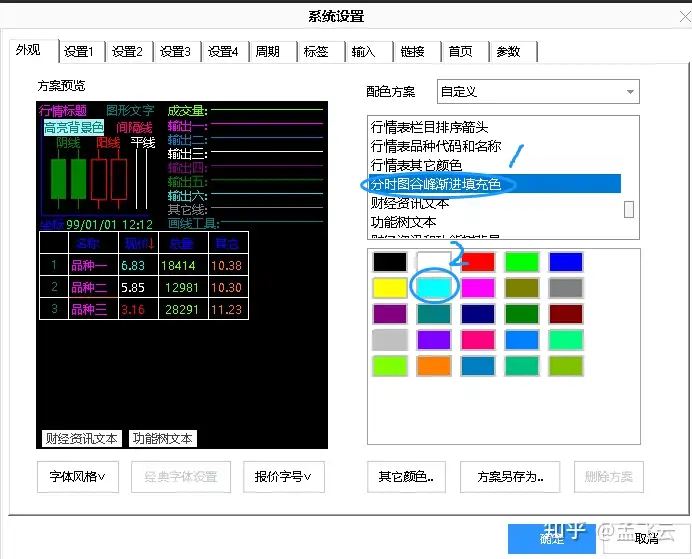
Task: Click the 其它颜色 button
Action: pyautogui.click(x=406, y=476)
